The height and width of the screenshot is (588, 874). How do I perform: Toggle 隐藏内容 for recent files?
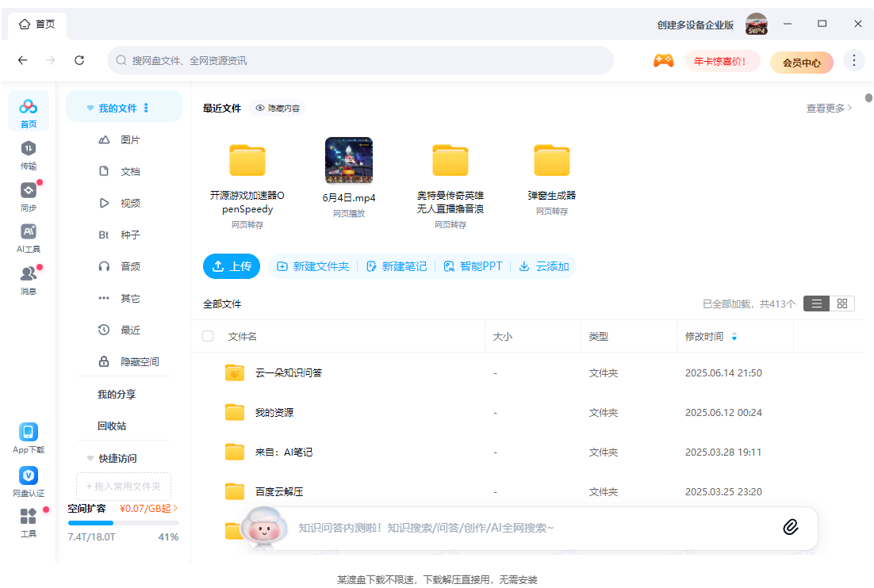(x=277, y=108)
